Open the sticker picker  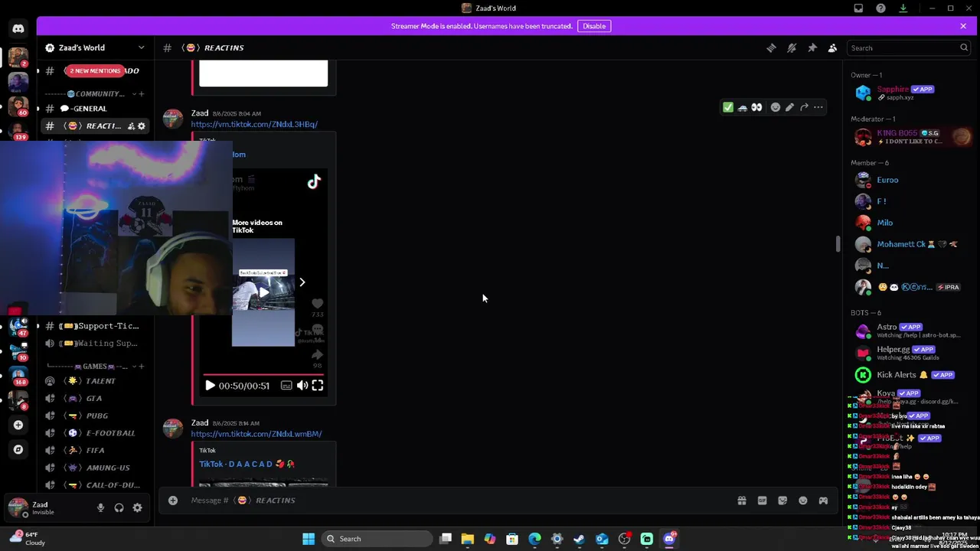coord(782,500)
